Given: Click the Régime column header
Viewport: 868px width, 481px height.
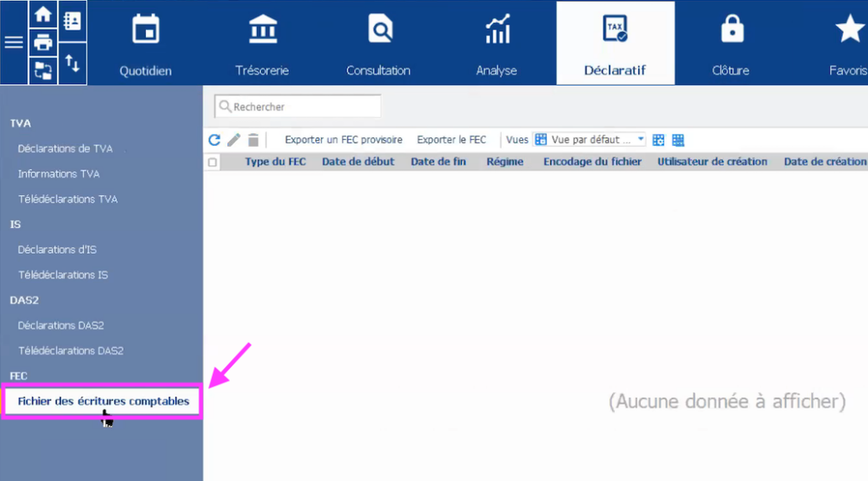Looking at the screenshot, I should pos(505,162).
